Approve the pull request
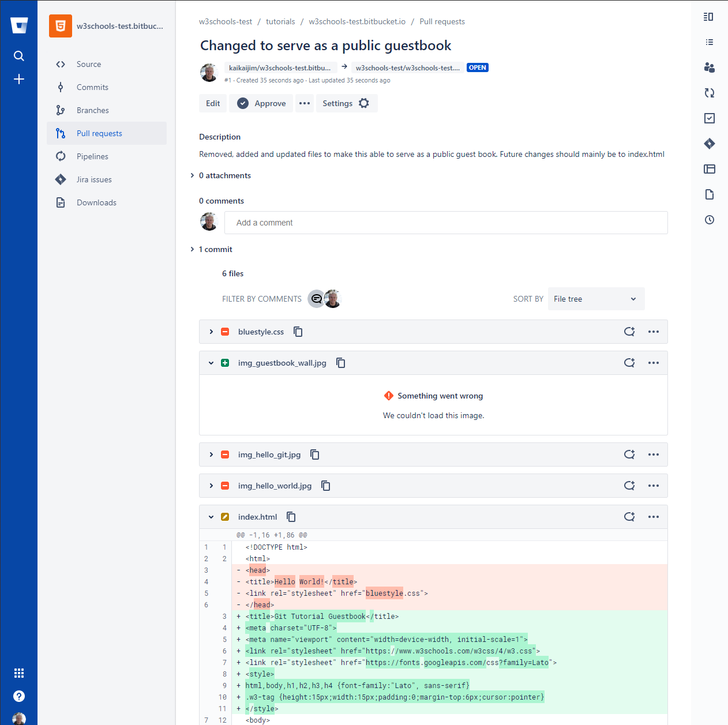This screenshot has height=725, width=728. point(262,103)
